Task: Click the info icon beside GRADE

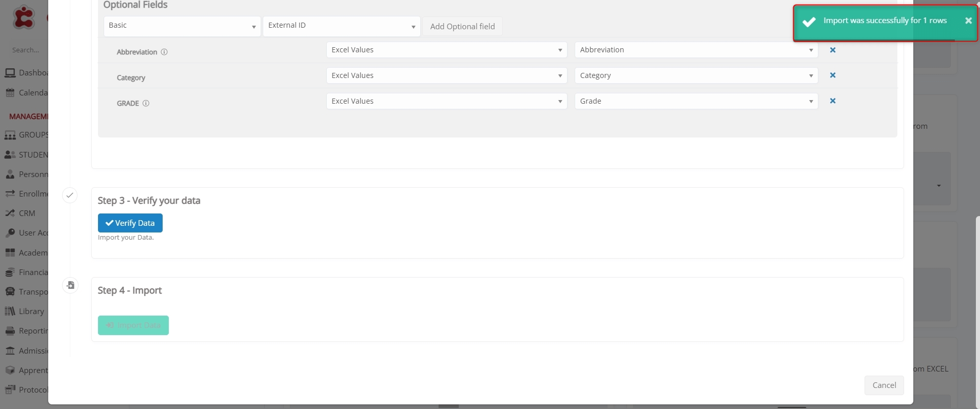Action: (x=146, y=103)
